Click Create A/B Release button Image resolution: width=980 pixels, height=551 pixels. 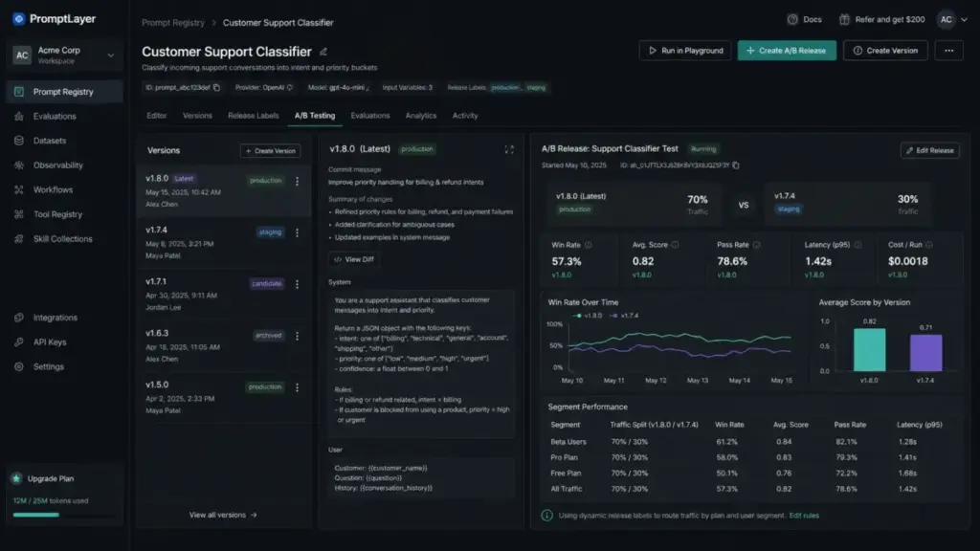pos(787,51)
